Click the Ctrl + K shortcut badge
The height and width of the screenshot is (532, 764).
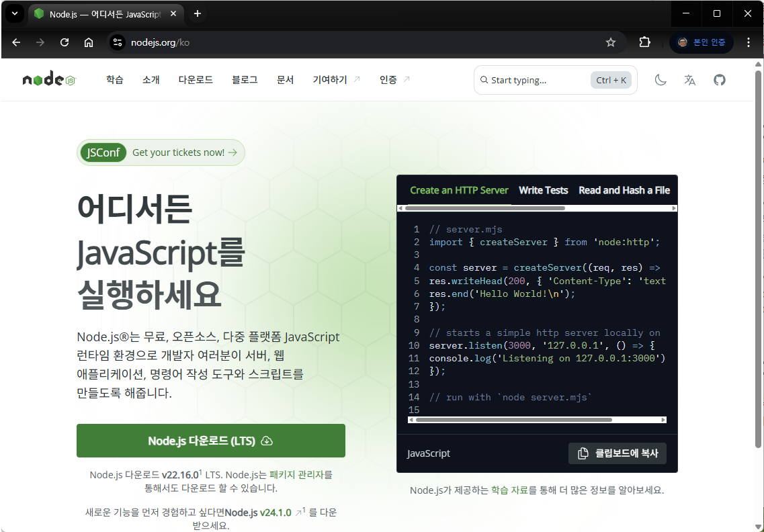tap(611, 80)
